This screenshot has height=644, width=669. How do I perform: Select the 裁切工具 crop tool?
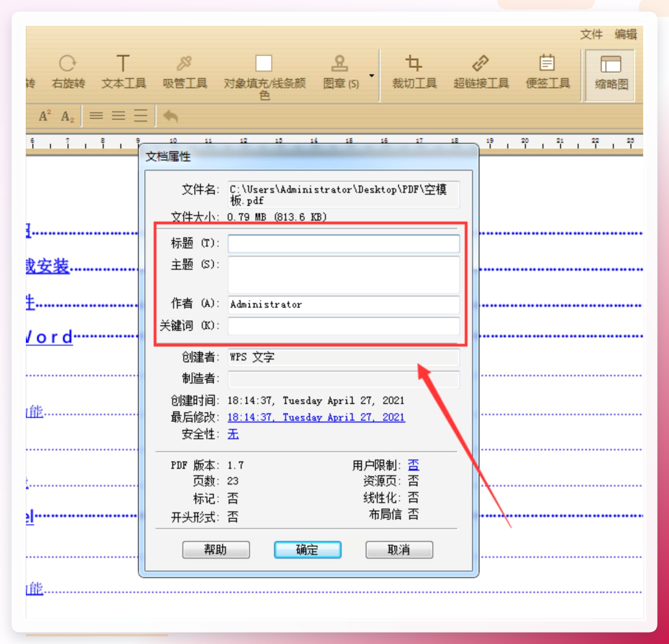pos(414,72)
